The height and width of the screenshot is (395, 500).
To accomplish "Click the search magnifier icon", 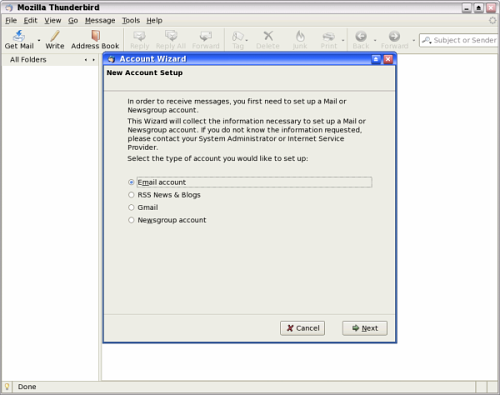I will pyautogui.click(x=426, y=40).
